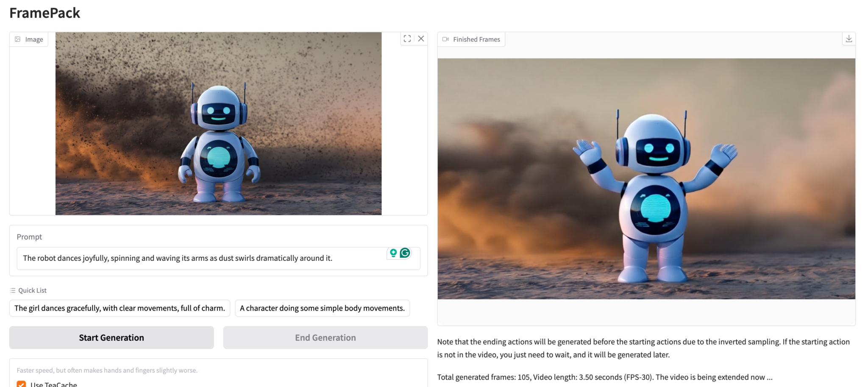The width and height of the screenshot is (868, 387).
Task: Remove the uploaded robot image
Action: [x=421, y=39]
